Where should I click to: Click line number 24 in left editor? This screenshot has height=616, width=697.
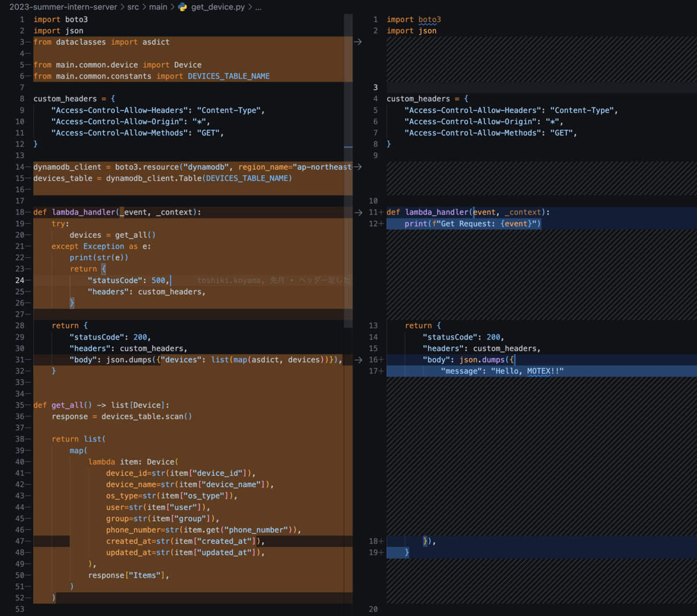point(20,280)
